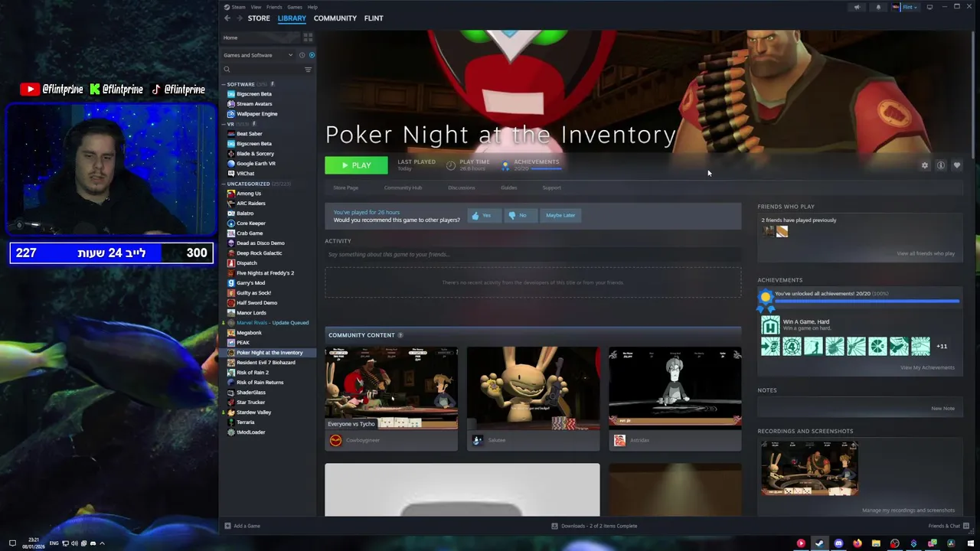Go forward with the right arrow in Steam
Screen dimensions: 980x551
239,18
